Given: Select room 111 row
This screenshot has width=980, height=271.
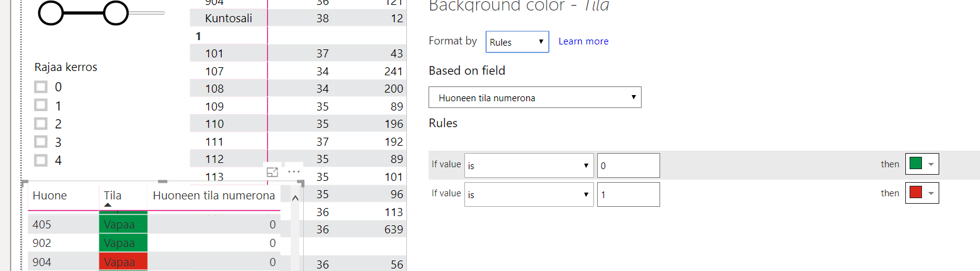Looking at the screenshot, I should (298, 141).
